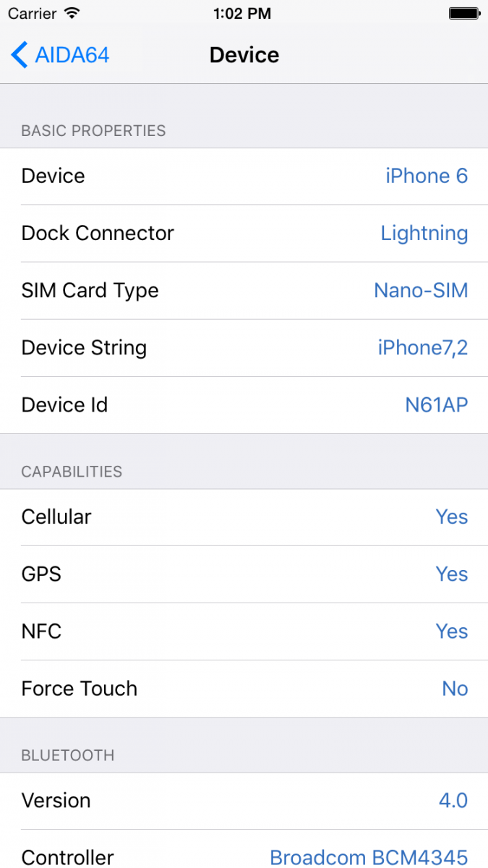
Task: Select the GPS capability row
Action: click(244, 574)
